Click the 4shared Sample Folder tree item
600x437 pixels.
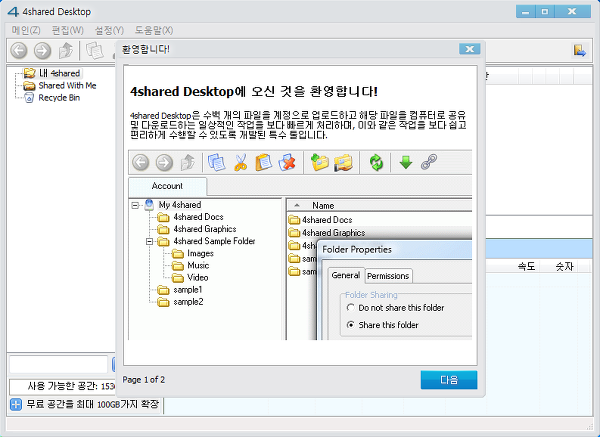tap(214, 241)
